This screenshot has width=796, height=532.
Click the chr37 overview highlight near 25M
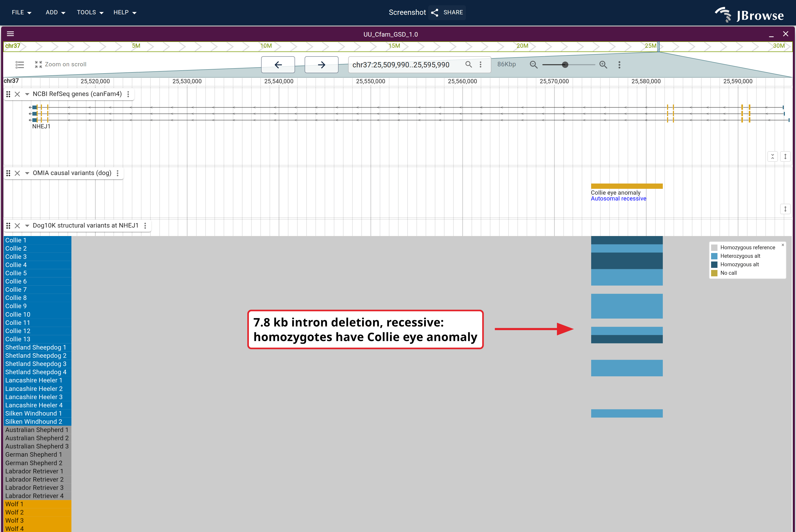coord(659,46)
